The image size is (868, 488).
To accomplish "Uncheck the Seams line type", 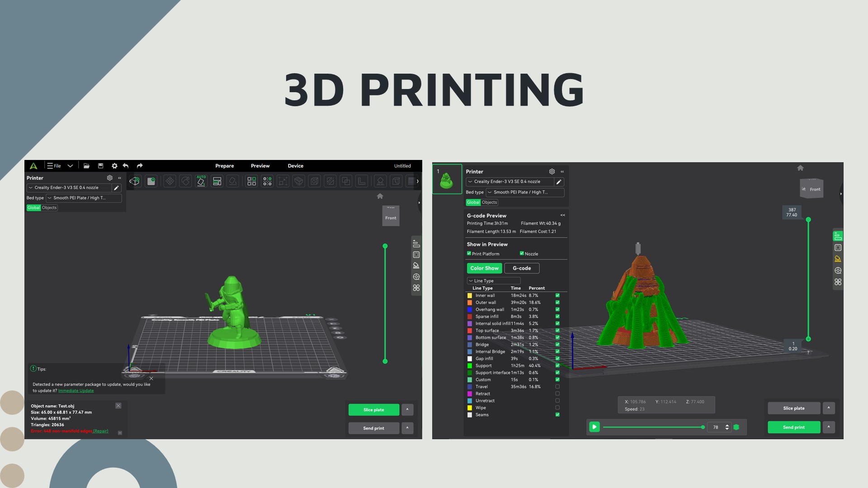I will (x=557, y=415).
